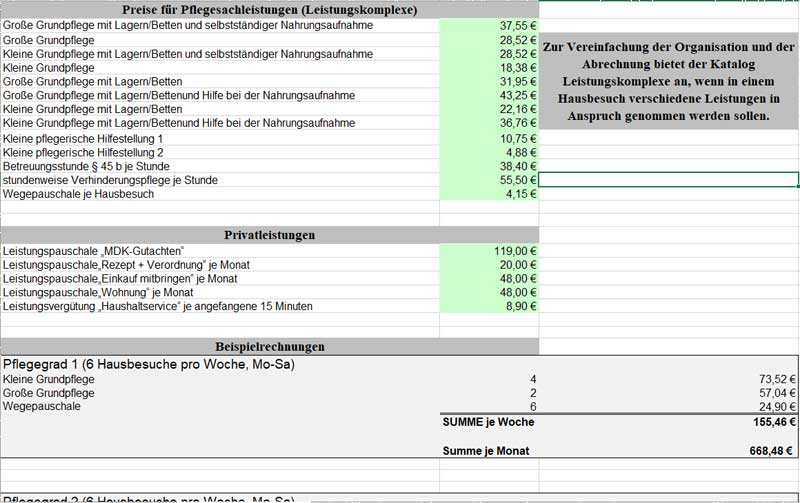Screen dimensions: 800x503
Task: Select row 'Große Grundpflege mit Lagern/Betten und selbstständiger Nahrungsaufnahme'
Action: point(188,26)
